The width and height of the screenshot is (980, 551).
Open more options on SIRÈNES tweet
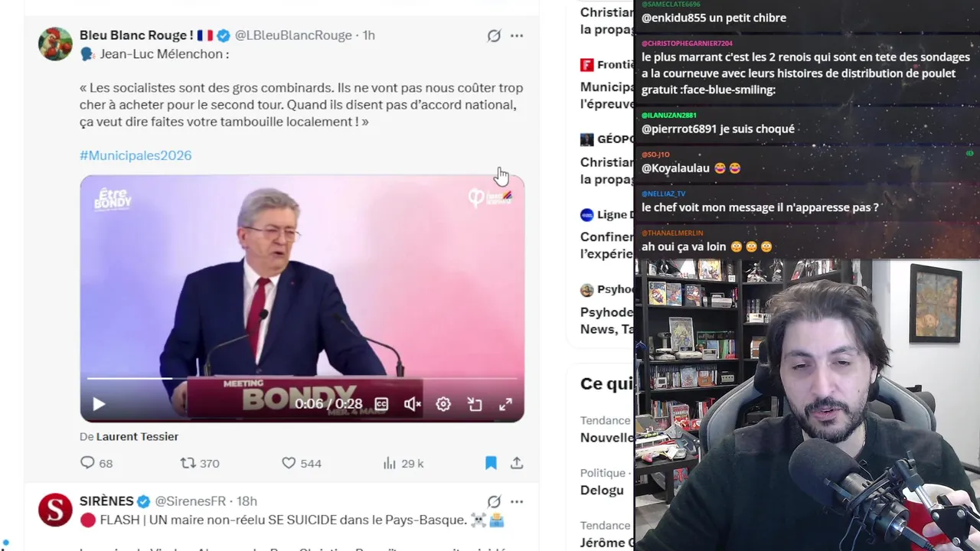[x=517, y=501]
